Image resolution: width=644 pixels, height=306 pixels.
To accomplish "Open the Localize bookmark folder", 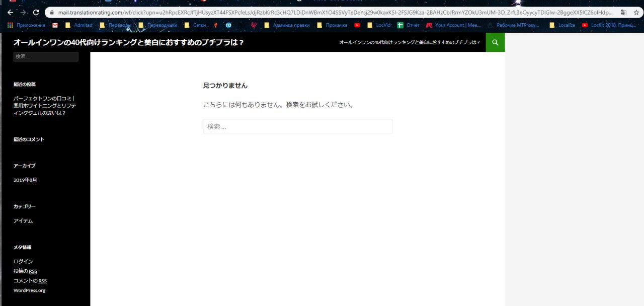I will (x=562, y=25).
